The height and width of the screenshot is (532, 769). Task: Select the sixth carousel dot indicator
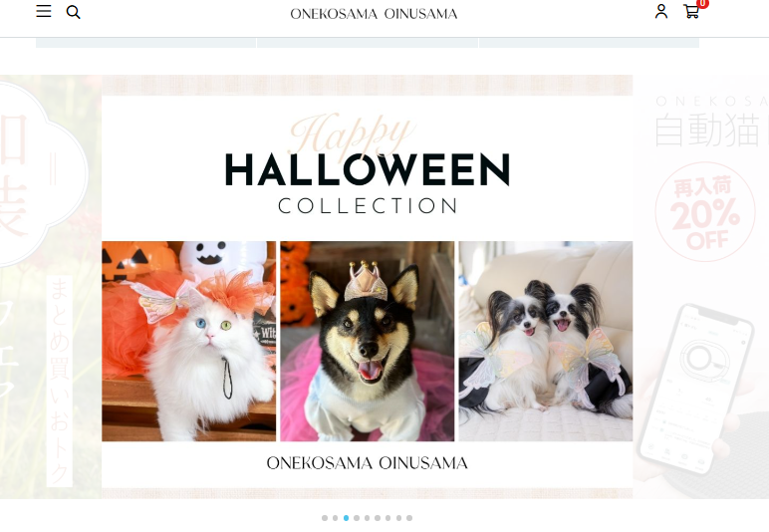click(378, 518)
